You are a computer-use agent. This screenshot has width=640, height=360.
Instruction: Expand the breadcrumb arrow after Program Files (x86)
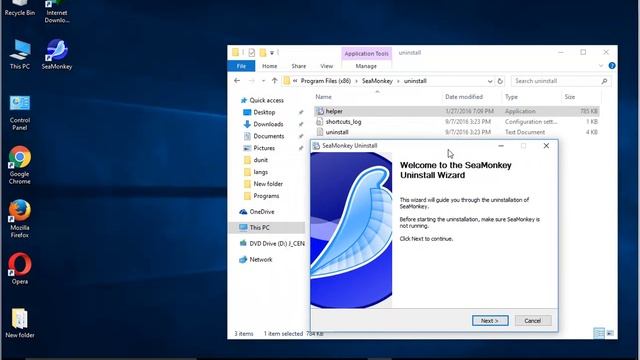click(x=356, y=81)
